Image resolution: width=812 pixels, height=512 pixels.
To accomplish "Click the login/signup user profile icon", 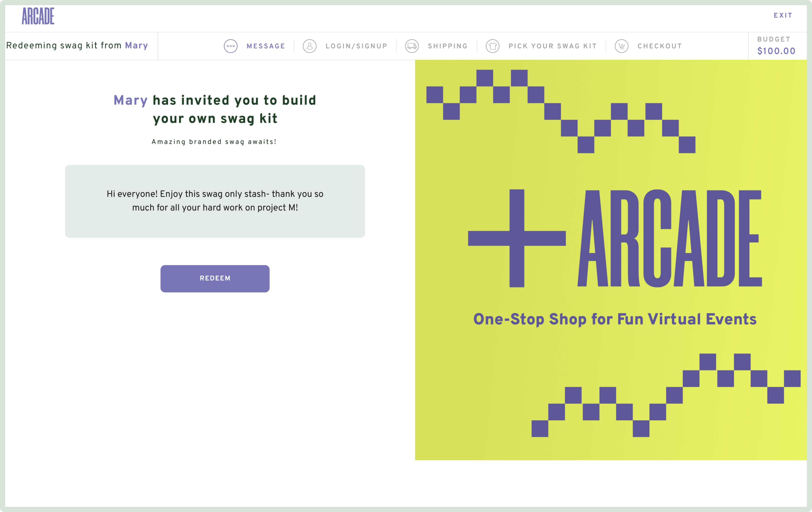I will coord(310,46).
